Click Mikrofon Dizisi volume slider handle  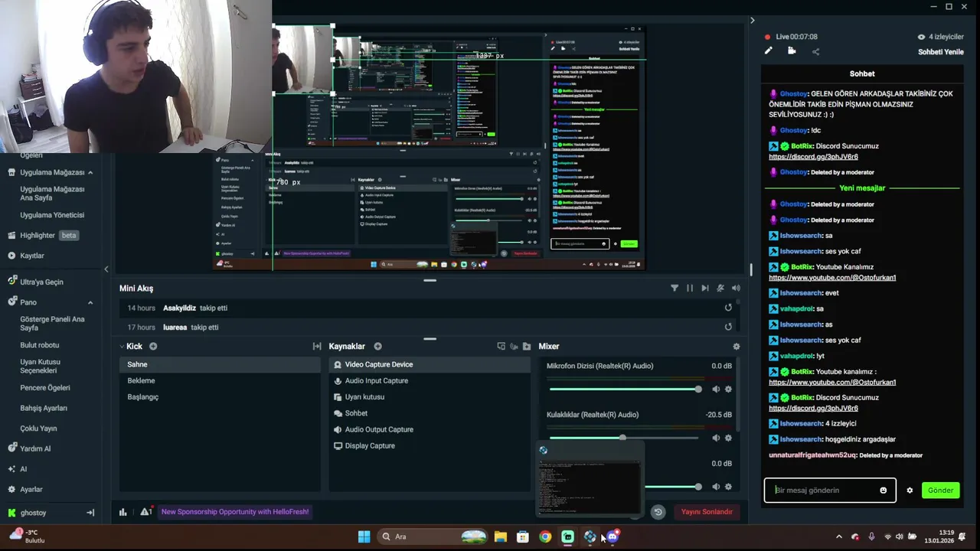coord(697,389)
